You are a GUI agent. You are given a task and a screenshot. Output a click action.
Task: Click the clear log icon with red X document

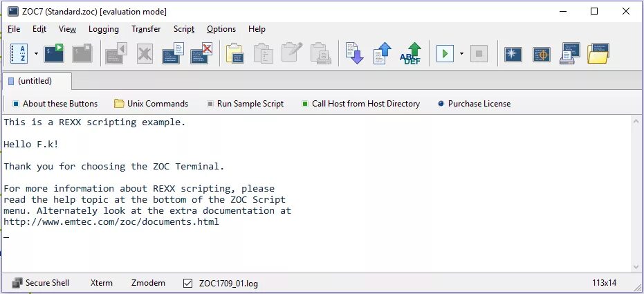pyautogui.click(x=202, y=53)
